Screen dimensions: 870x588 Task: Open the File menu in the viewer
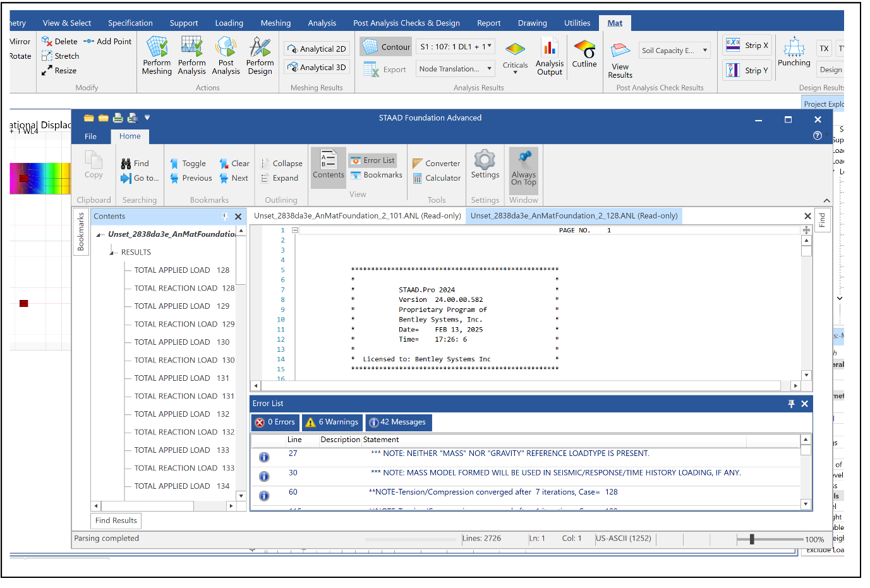coord(90,136)
